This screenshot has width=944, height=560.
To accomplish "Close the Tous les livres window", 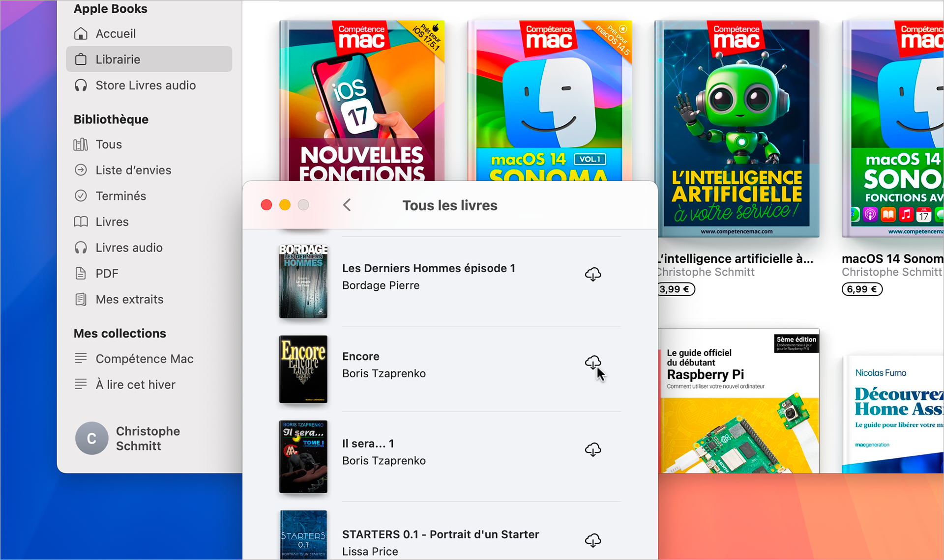I will pos(266,205).
